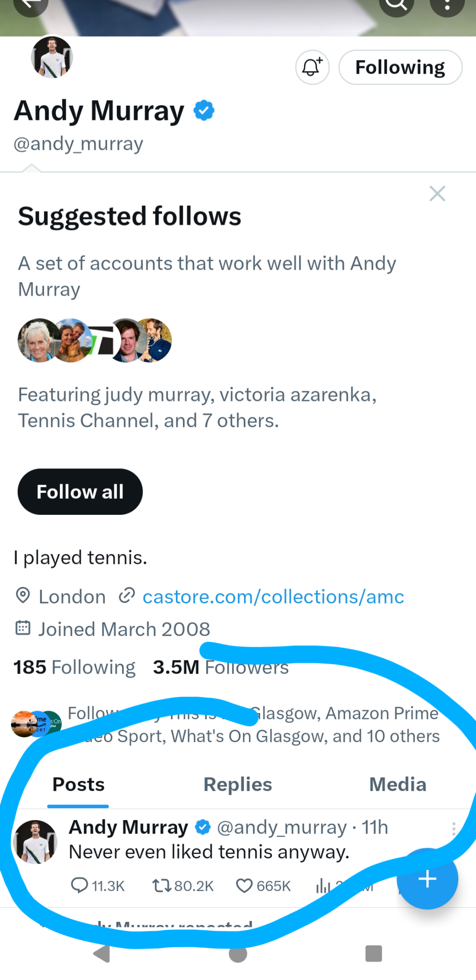Tap the blue compose plus button
The image size is (476, 980).
coord(427,879)
